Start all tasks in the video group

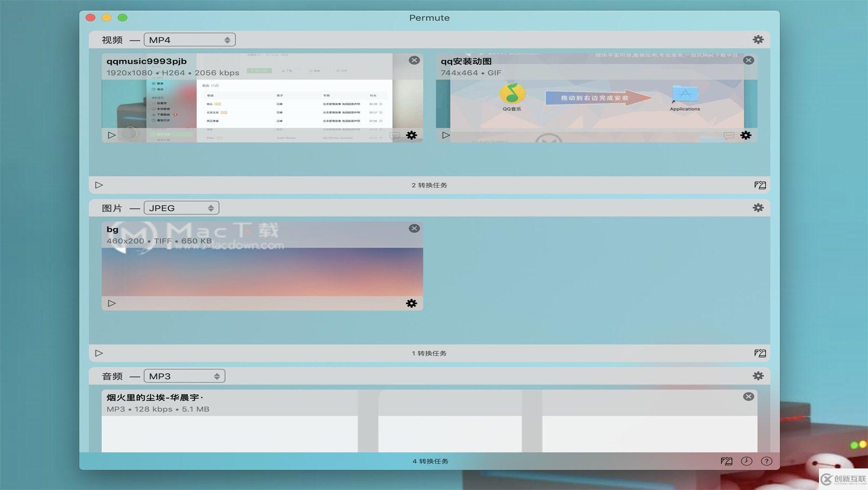99,185
